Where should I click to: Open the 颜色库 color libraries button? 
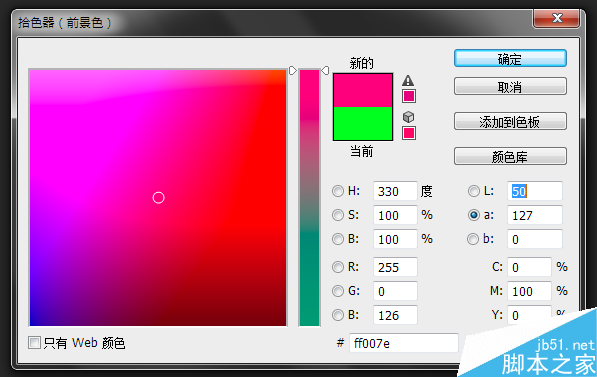tap(510, 156)
